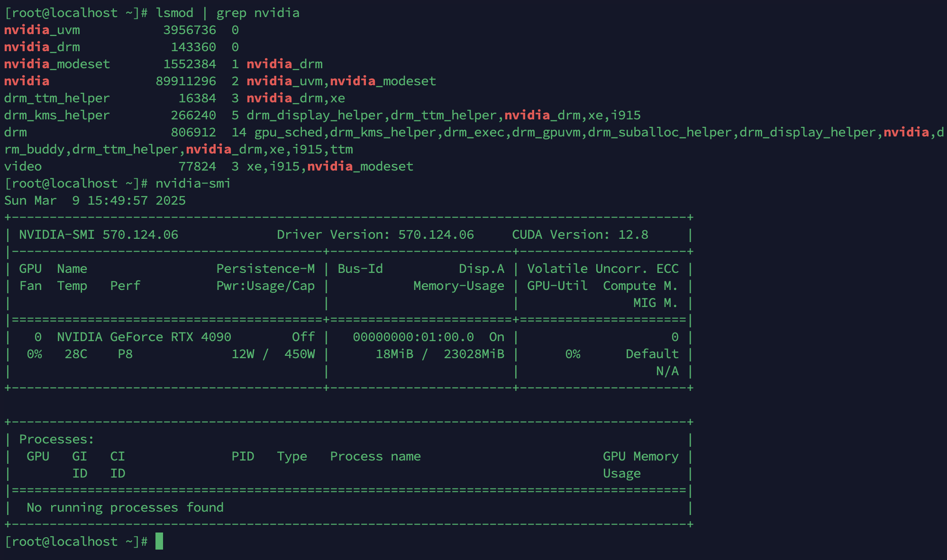Click the NVIDIA-SMI 570.124.06 header text

[99, 235]
